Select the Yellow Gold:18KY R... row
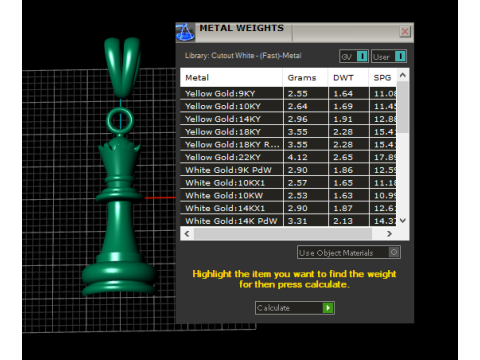Image resolution: width=480 pixels, height=360 pixels. [x=288, y=144]
